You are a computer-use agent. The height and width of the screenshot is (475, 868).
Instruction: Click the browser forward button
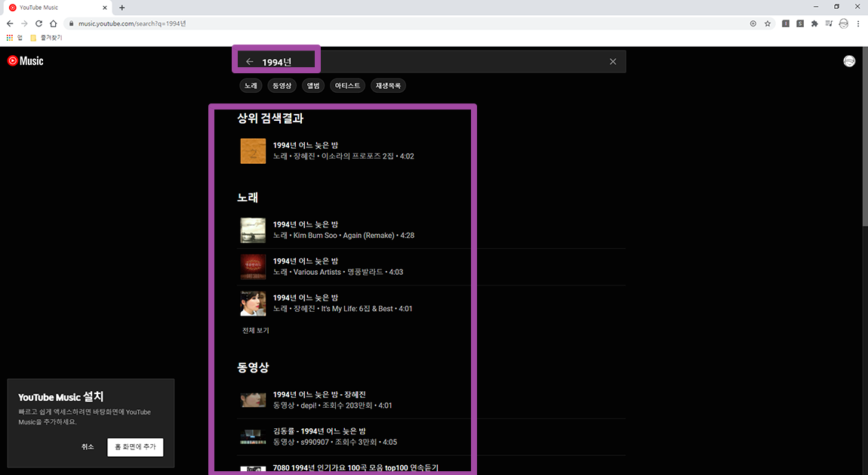point(24,24)
